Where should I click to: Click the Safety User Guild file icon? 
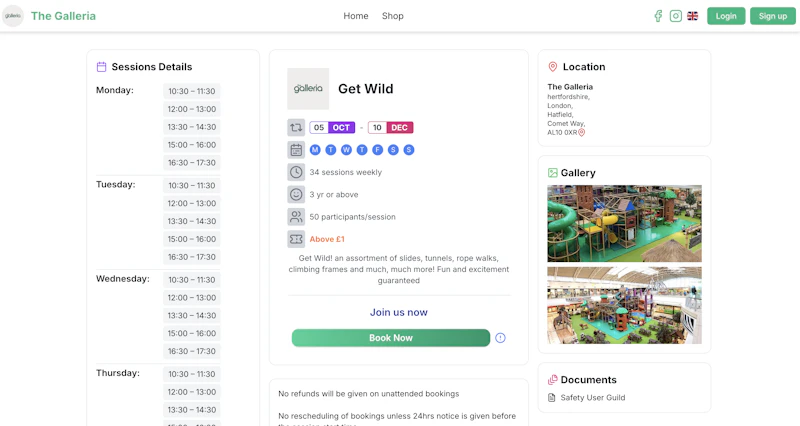pyautogui.click(x=552, y=397)
